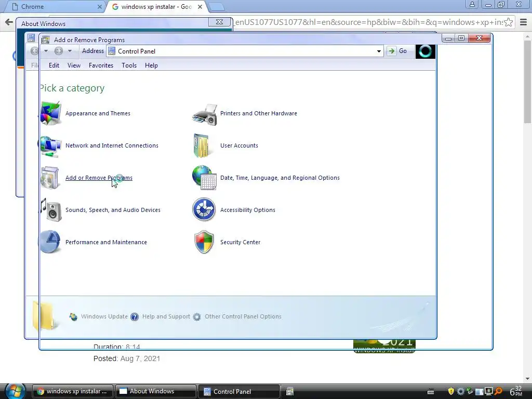Open the Security Center link
The height and width of the screenshot is (399, 532).
pyautogui.click(x=240, y=242)
